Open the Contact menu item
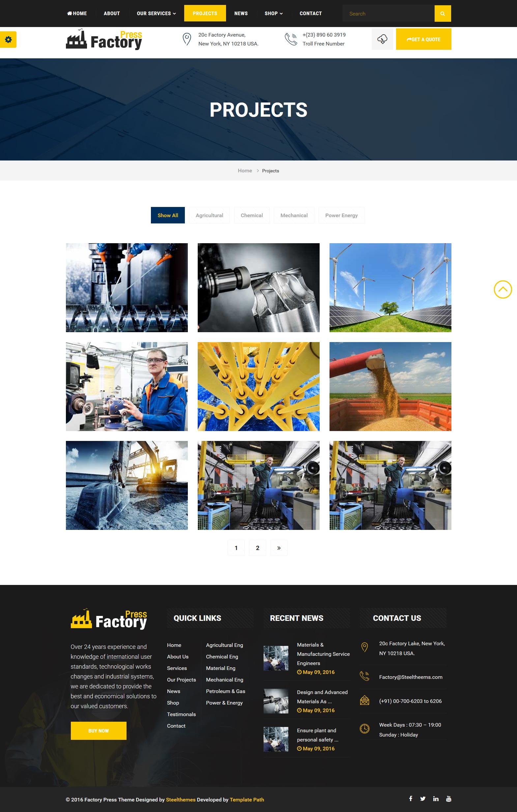 click(x=311, y=14)
